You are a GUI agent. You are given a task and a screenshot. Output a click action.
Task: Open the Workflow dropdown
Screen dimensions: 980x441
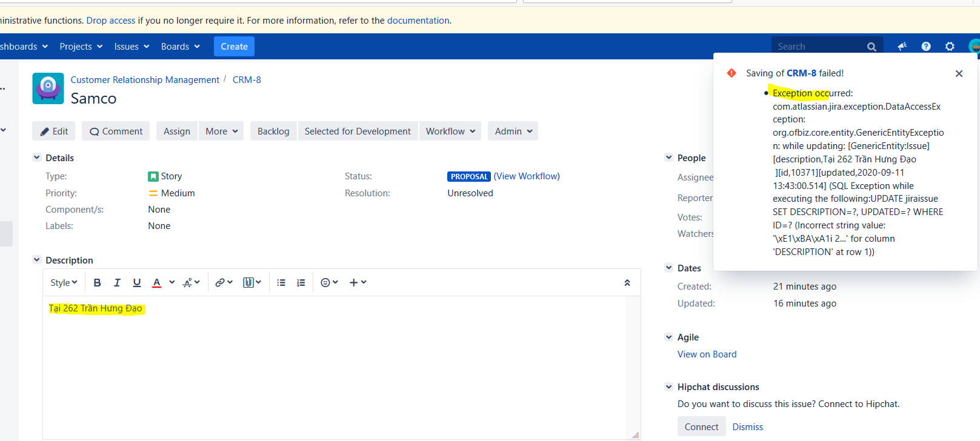pos(450,131)
